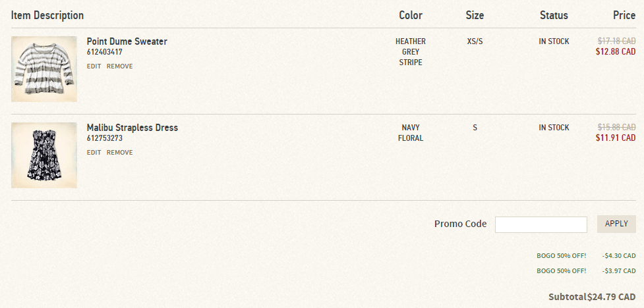
Task: Remove the Malibu Strapless Dress from cart
Action: (x=119, y=152)
